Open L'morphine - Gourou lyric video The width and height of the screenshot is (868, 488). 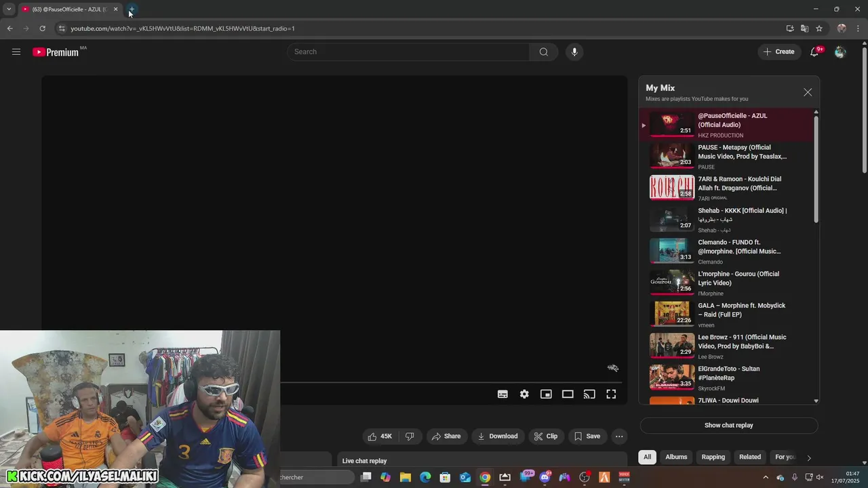coord(727,283)
